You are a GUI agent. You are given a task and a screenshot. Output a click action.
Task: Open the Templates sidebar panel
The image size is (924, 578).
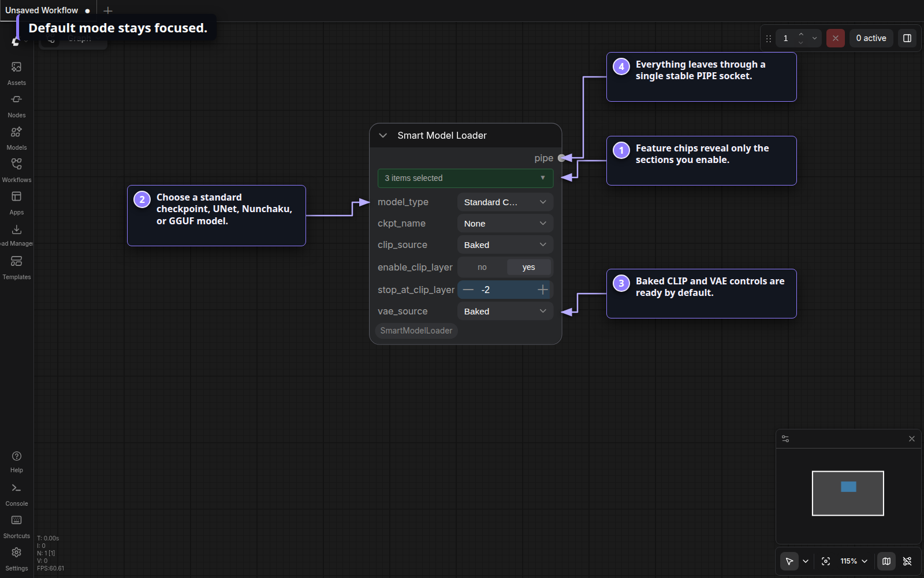[x=16, y=268]
